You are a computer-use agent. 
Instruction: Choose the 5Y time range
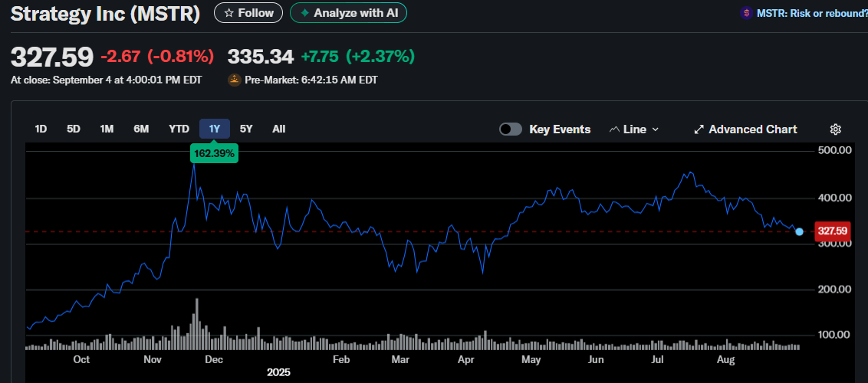(246, 129)
